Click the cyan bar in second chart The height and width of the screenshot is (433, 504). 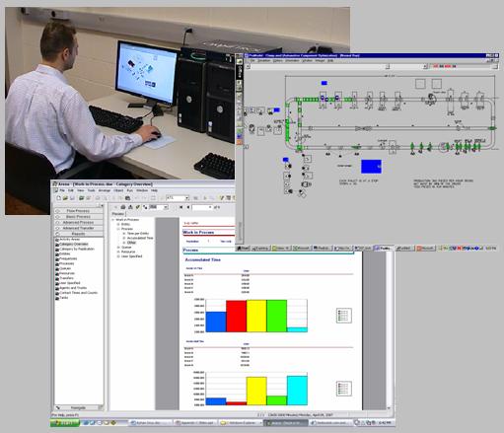[x=297, y=391]
